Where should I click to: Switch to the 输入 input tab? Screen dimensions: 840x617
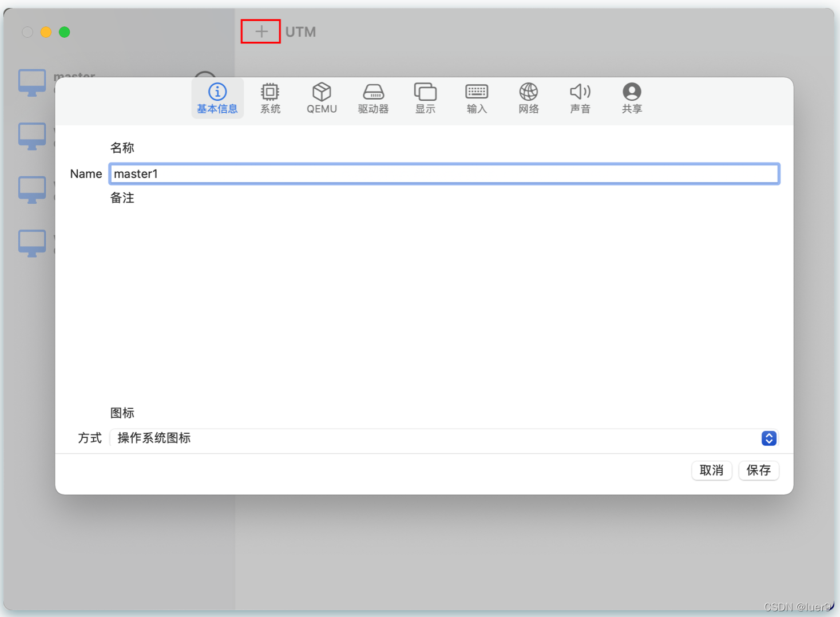click(477, 98)
